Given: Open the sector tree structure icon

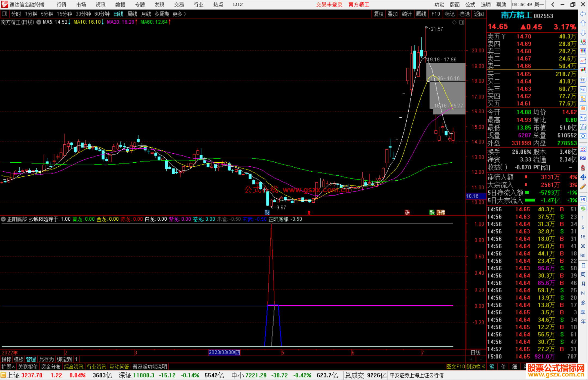Looking at the screenshot, I should 583,99.
